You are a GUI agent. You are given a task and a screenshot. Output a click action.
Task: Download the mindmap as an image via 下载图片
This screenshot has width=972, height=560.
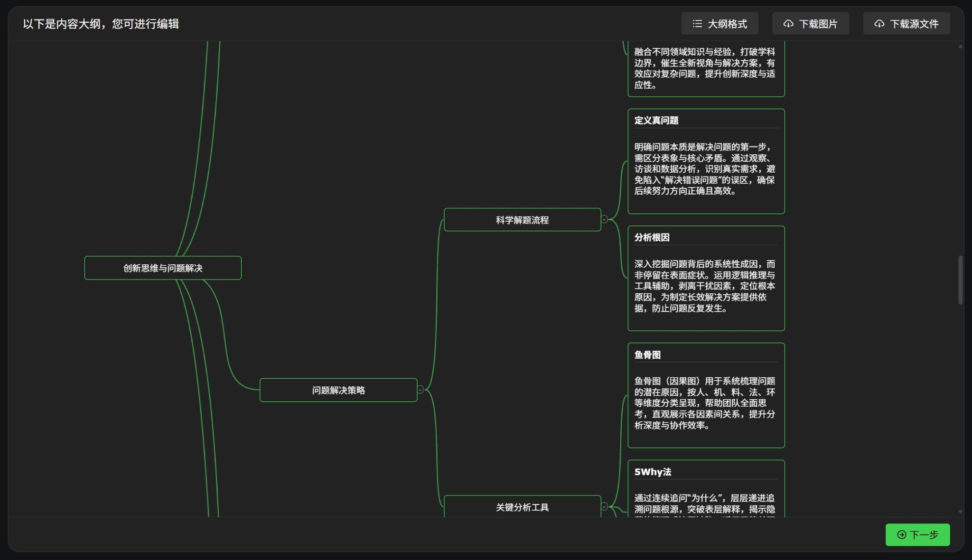tap(811, 23)
